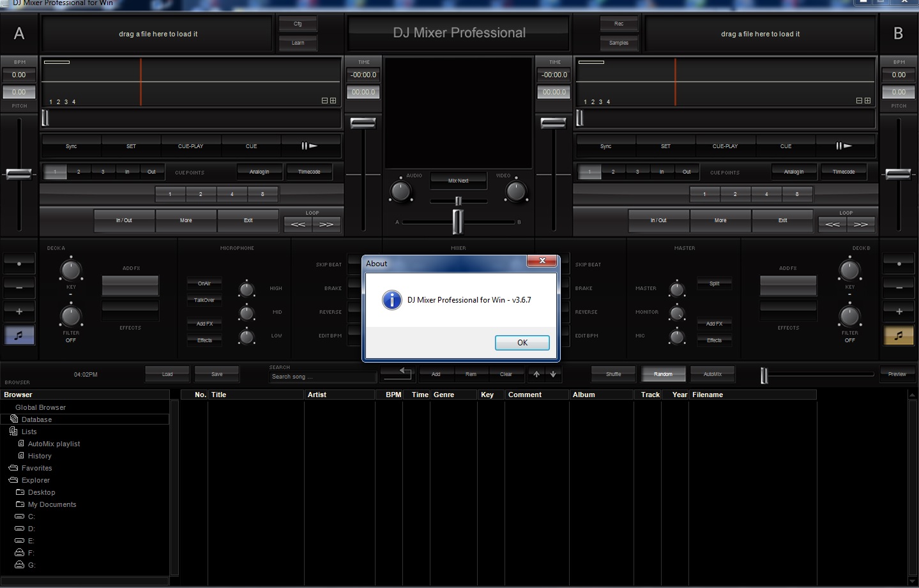Click deck A plus pitch button
The width and height of the screenshot is (919, 588).
click(x=19, y=312)
